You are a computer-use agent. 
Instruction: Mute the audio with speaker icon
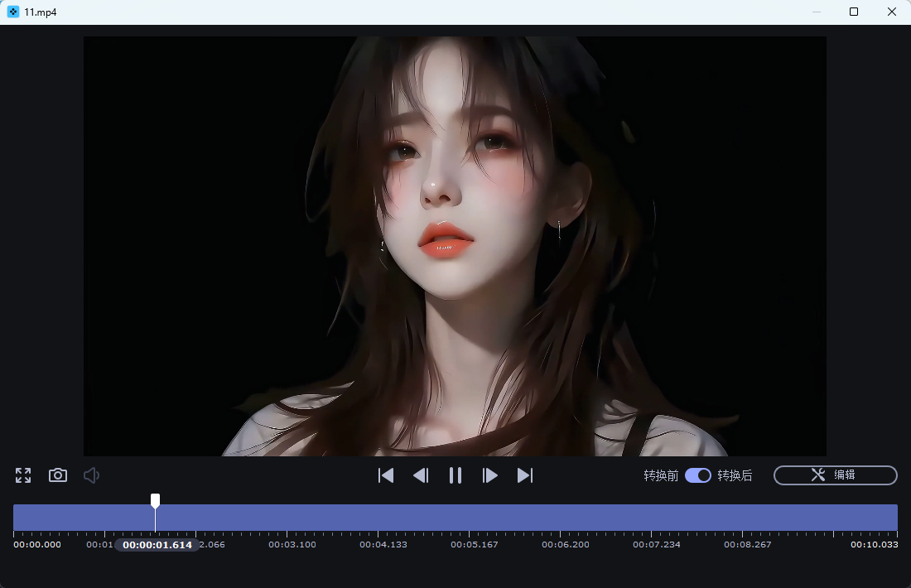91,475
